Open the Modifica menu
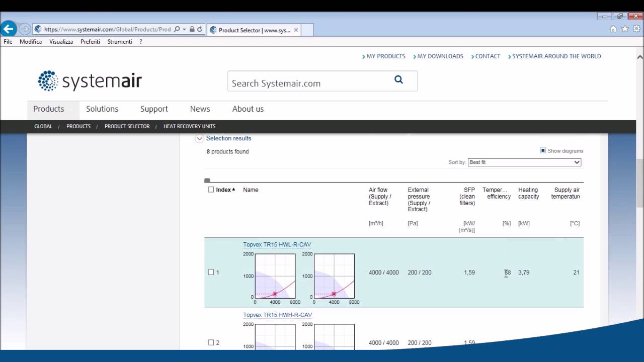Image resolution: width=644 pixels, height=362 pixels. click(x=31, y=42)
